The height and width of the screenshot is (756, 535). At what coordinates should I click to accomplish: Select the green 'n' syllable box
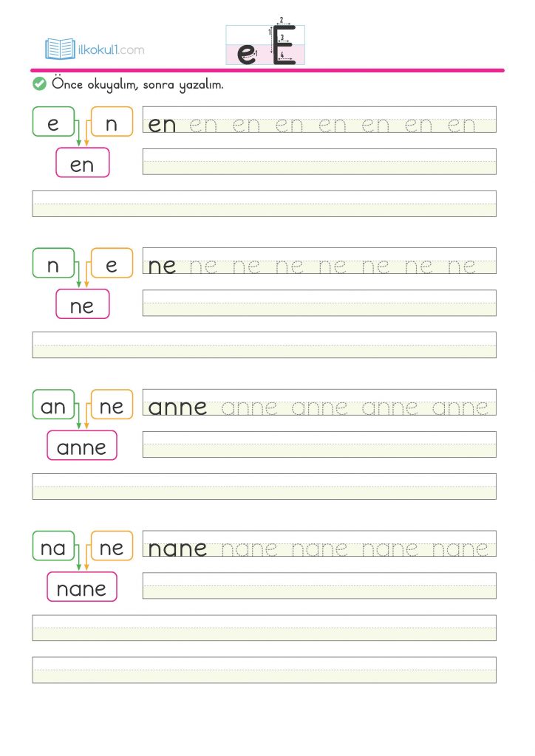coord(53,264)
